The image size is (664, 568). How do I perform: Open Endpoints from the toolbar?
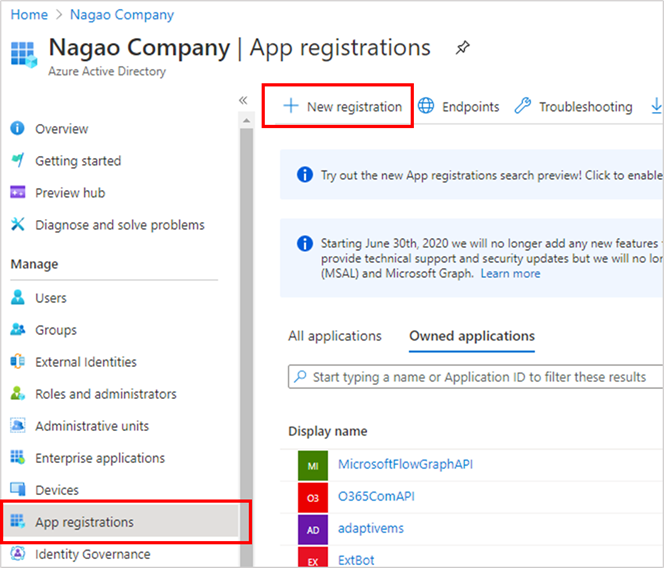(x=470, y=107)
